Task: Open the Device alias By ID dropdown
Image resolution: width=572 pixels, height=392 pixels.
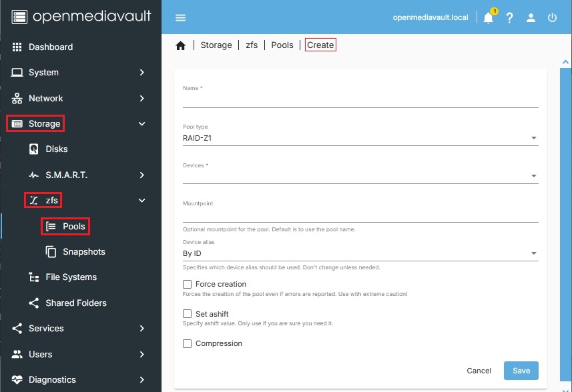Action: coord(360,253)
